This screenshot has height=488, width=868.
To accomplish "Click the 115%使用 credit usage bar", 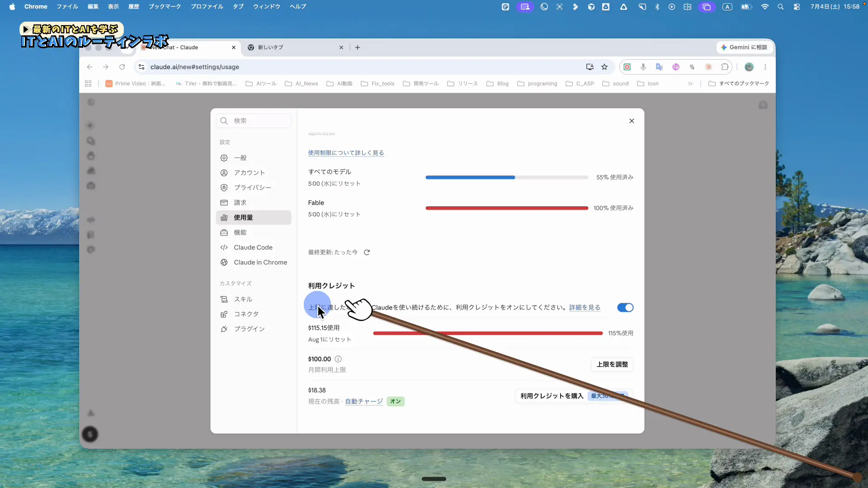I will coord(488,333).
